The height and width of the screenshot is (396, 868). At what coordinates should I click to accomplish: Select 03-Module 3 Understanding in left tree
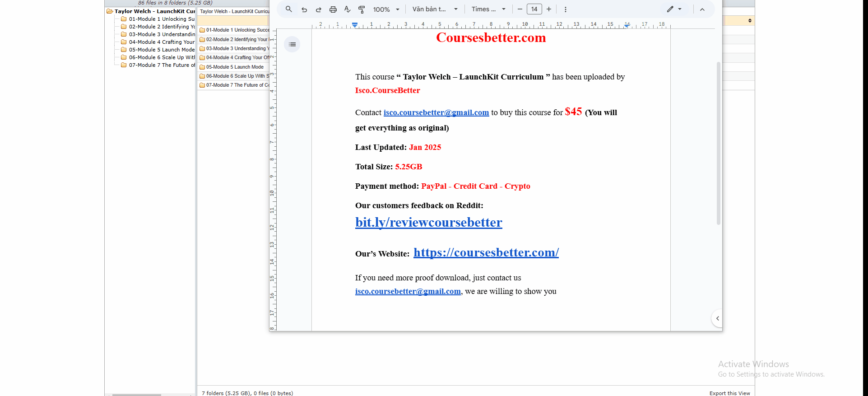click(x=162, y=34)
